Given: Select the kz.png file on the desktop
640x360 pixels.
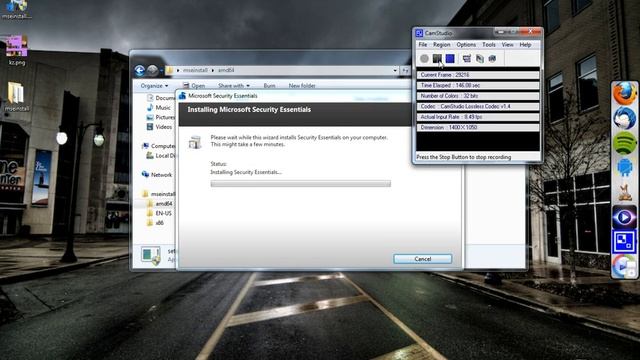Looking at the screenshot, I should tap(17, 51).
